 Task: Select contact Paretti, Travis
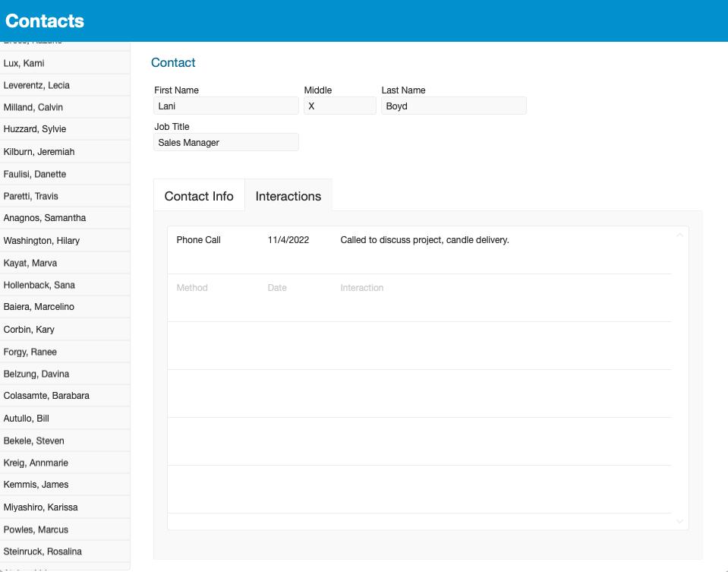pos(65,195)
